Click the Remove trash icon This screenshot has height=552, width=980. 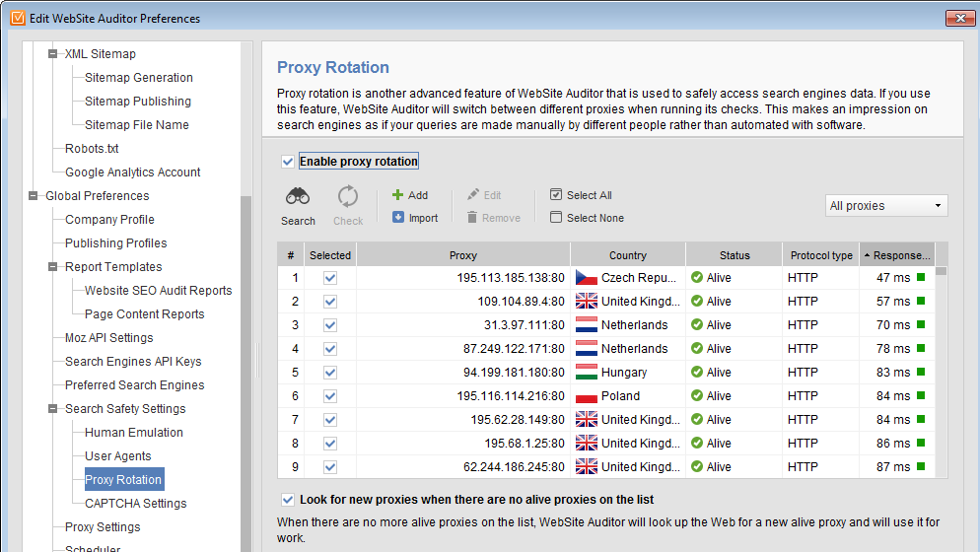point(472,218)
